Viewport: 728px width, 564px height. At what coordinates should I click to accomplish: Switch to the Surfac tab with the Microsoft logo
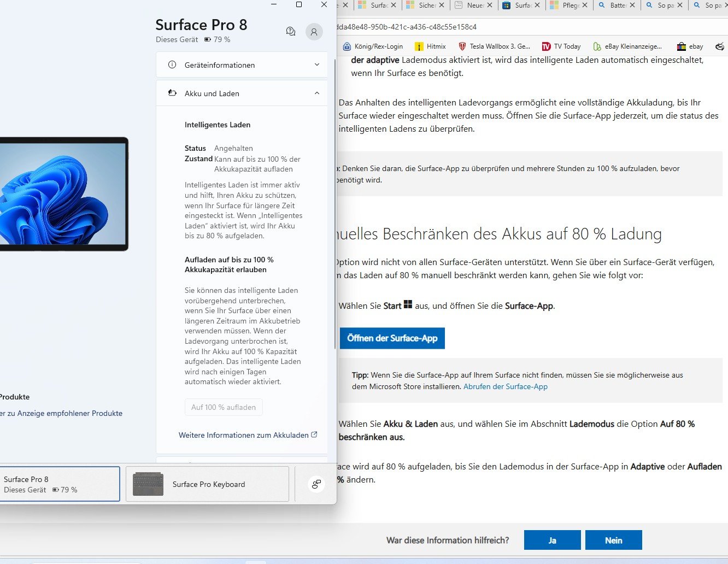(378, 5)
